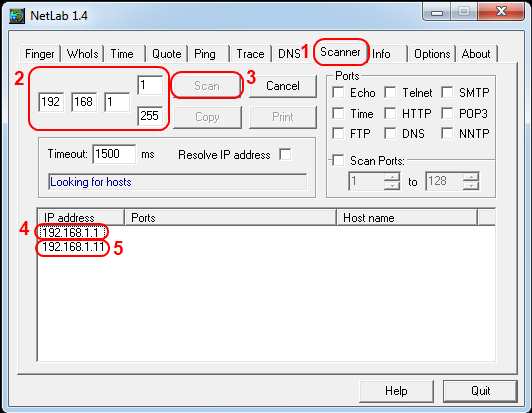Click the Host name column header
This screenshot has height=413, width=532.
[407, 218]
